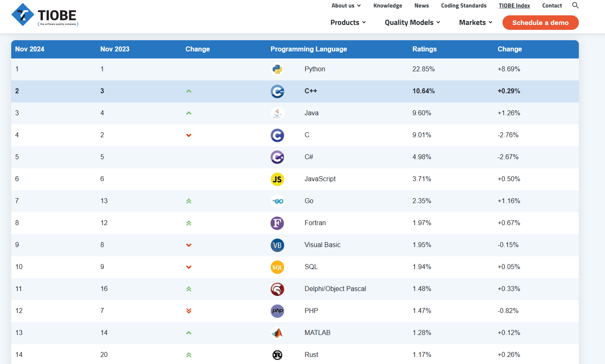Expand the Markets menu

tap(476, 22)
